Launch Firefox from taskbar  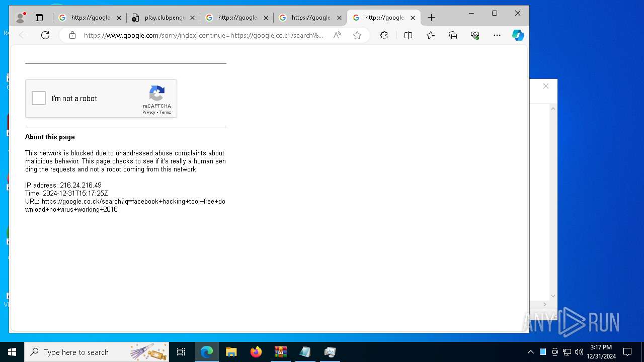click(x=256, y=352)
